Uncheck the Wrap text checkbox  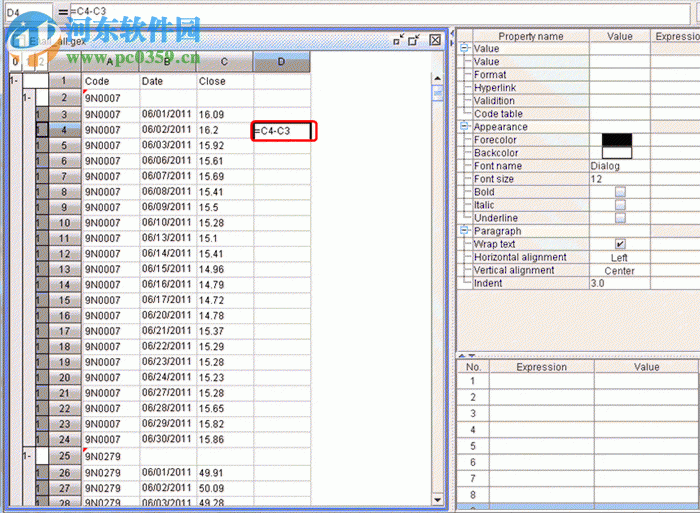coord(620,244)
